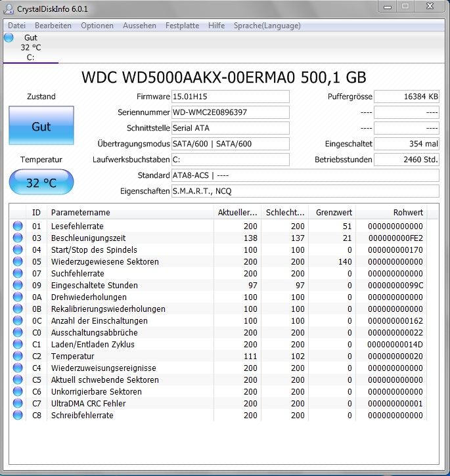This screenshot has height=476, width=450.
Task: Open the Sprache(Language) menu
Action: pos(267,26)
